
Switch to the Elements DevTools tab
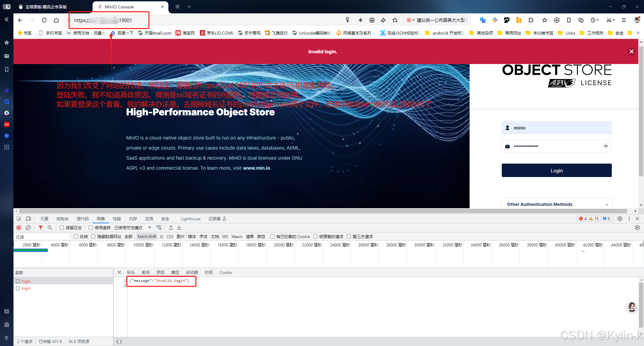tap(44, 219)
